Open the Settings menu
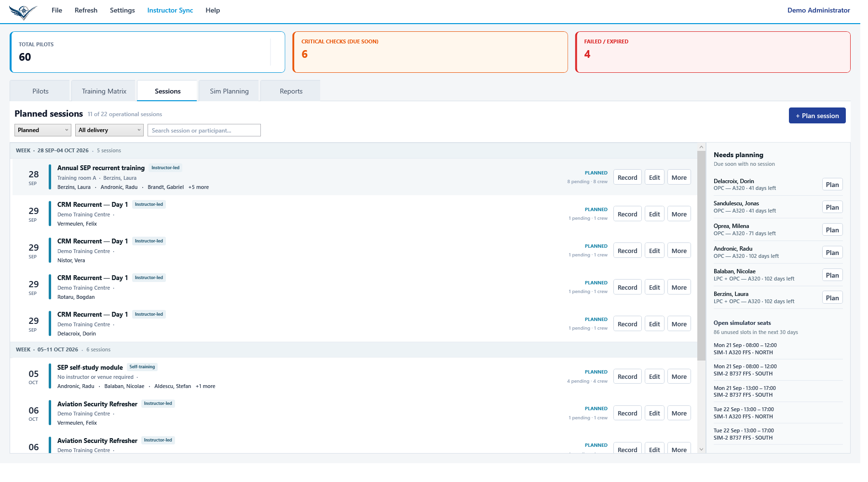This screenshot has height=482, width=868. (x=122, y=10)
